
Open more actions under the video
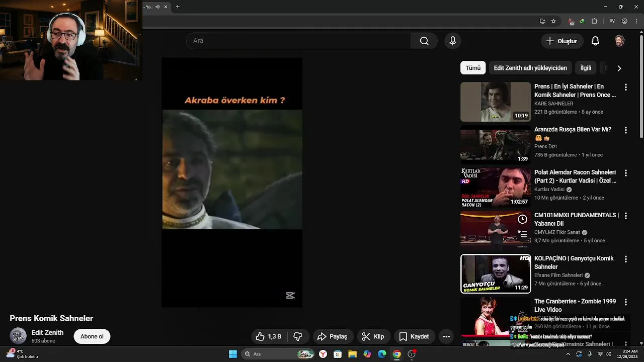pyautogui.click(x=446, y=336)
